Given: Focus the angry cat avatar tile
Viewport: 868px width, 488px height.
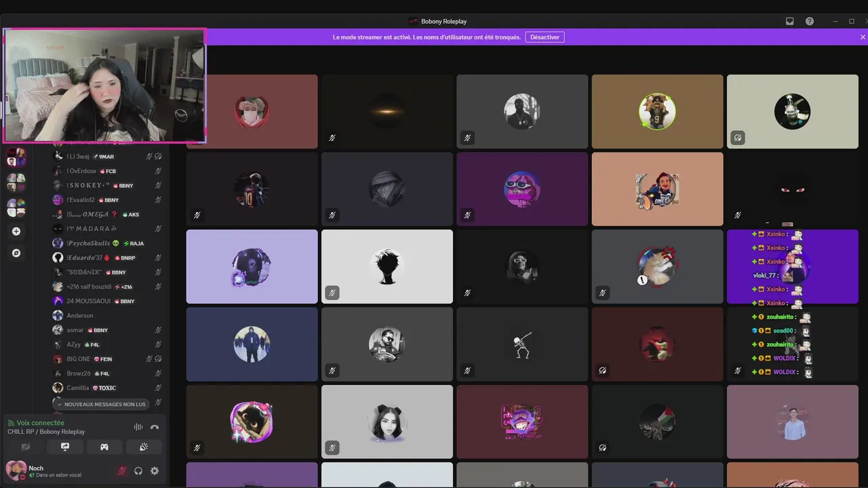Looking at the screenshot, I should point(657,266).
